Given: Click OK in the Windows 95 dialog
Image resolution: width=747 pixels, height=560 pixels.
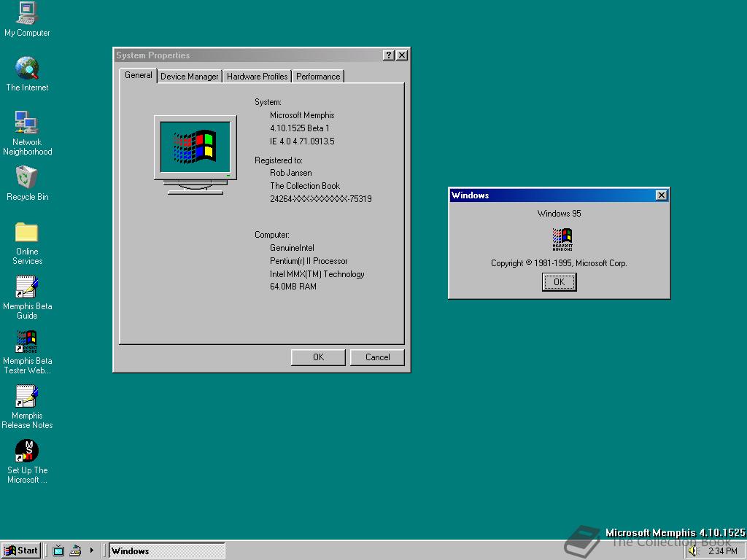Looking at the screenshot, I should (559, 282).
